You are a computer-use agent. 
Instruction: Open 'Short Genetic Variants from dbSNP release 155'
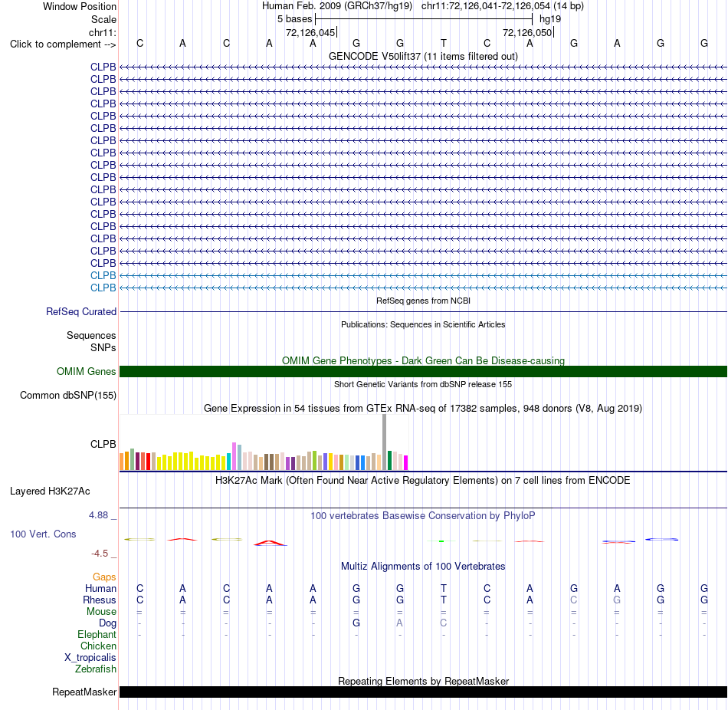423,384
